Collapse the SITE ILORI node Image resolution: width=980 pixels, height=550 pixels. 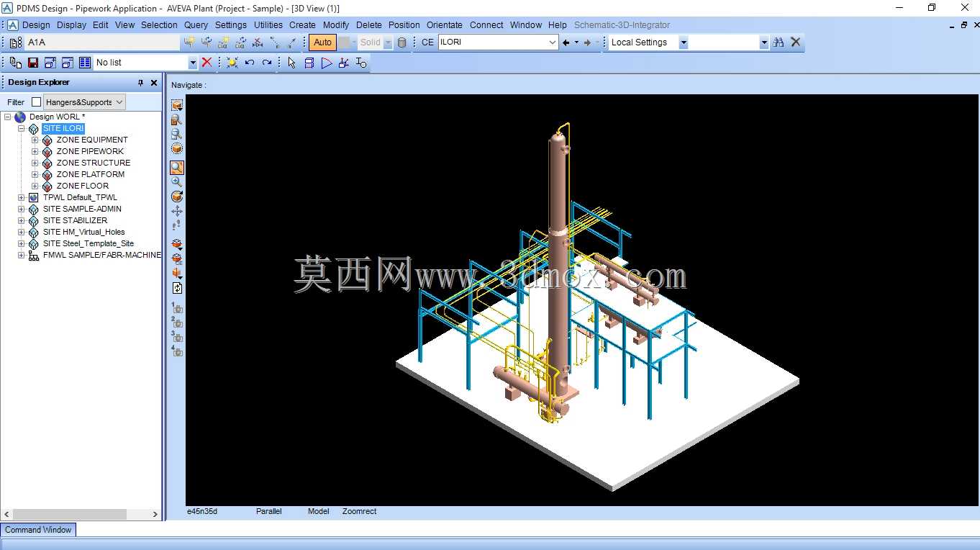click(21, 128)
